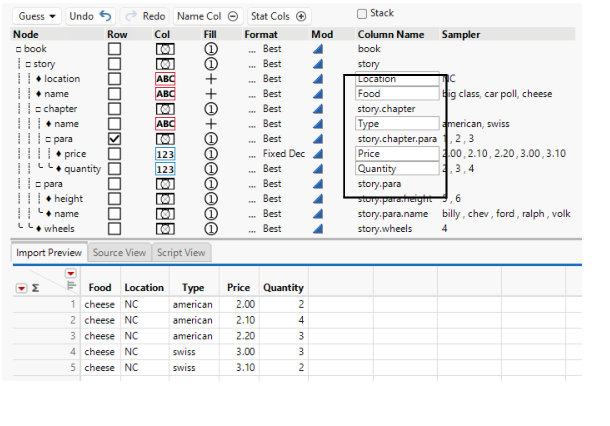
Task: Check the Row checkbox for chapter
Action: coord(114,109)
